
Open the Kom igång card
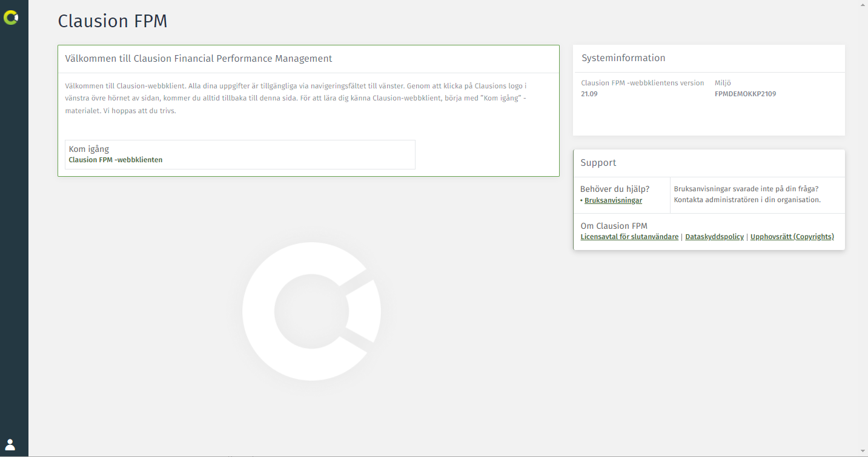240,154
